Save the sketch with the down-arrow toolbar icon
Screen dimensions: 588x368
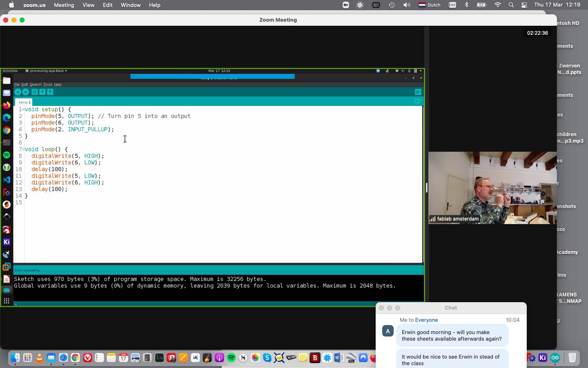click(x=50, y=92)
